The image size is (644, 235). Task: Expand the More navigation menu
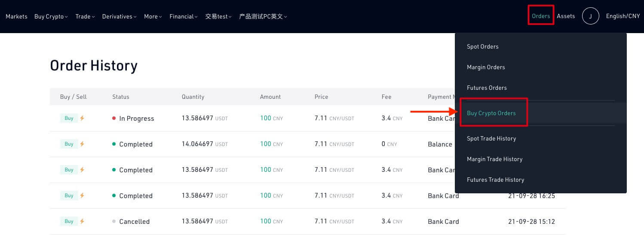click(153, 16)
